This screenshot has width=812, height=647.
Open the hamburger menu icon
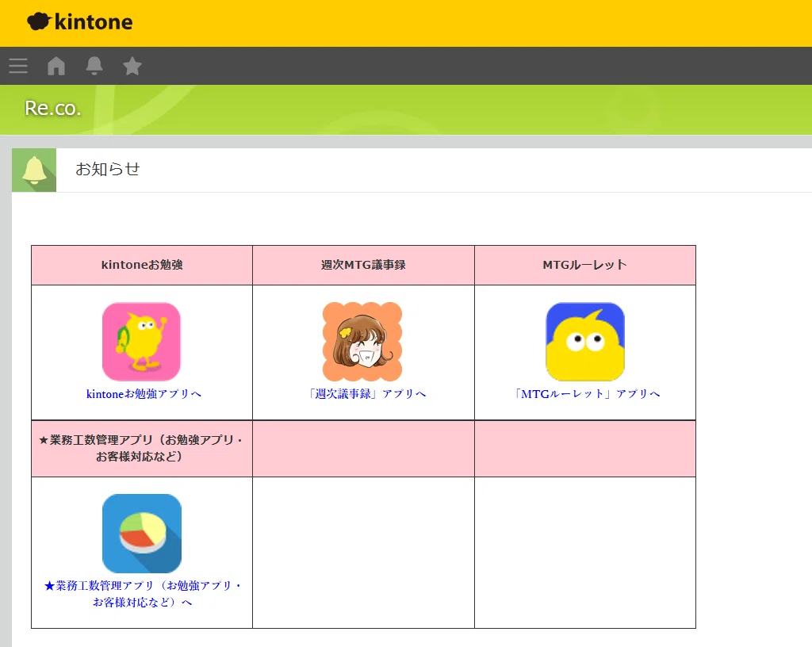[18, 66]
